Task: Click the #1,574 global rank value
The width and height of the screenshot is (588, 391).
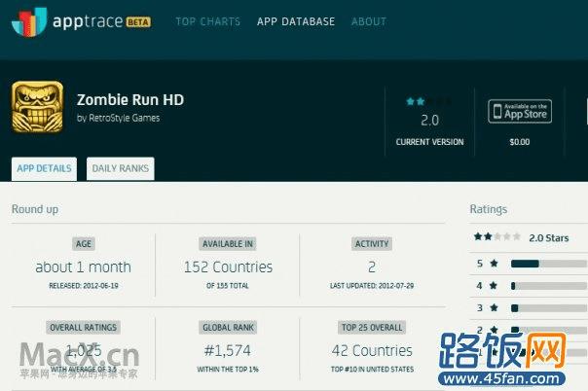Action: [228, 350]
